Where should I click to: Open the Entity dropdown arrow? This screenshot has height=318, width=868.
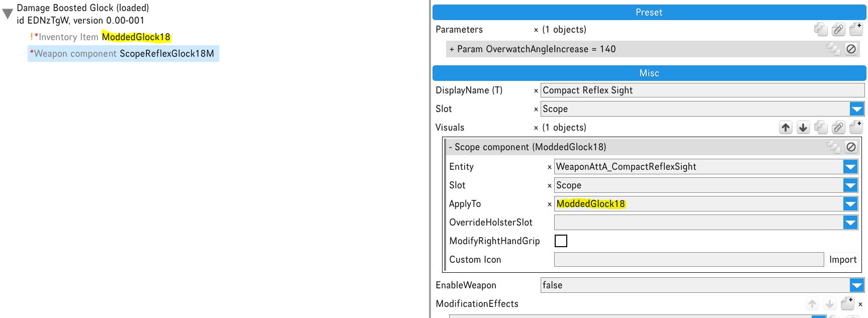point(850,167)
